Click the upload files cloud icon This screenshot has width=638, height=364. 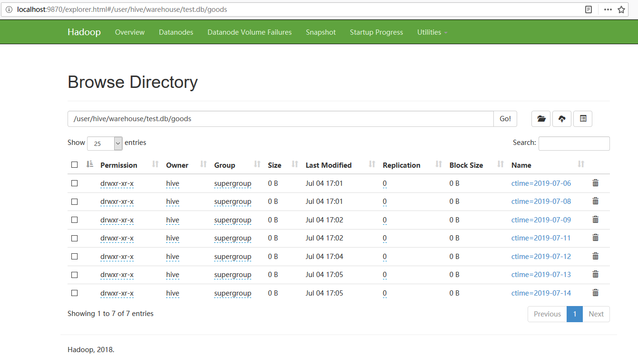[562, 119]
